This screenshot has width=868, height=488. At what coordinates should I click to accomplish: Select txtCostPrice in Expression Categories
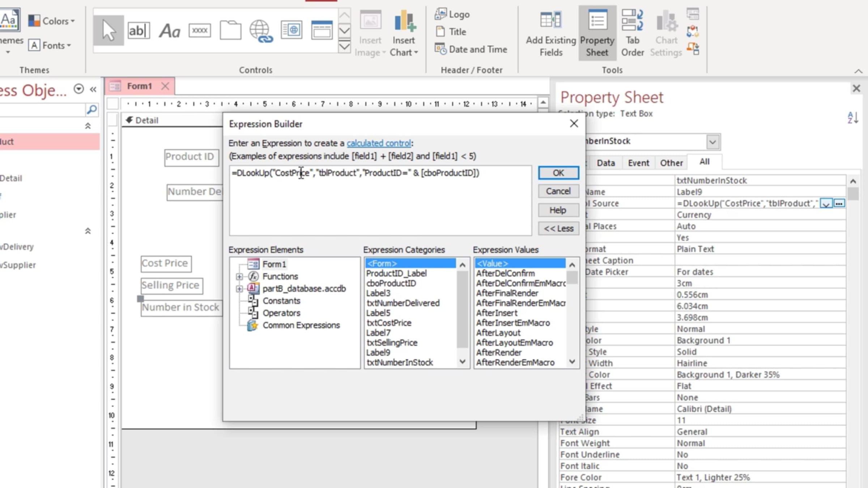pyautogui.click(x=389, y=323)
